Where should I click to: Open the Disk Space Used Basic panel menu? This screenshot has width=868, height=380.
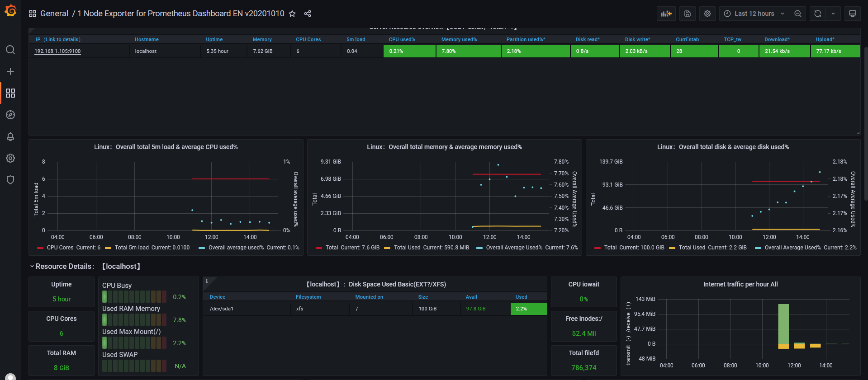[375, 284]
